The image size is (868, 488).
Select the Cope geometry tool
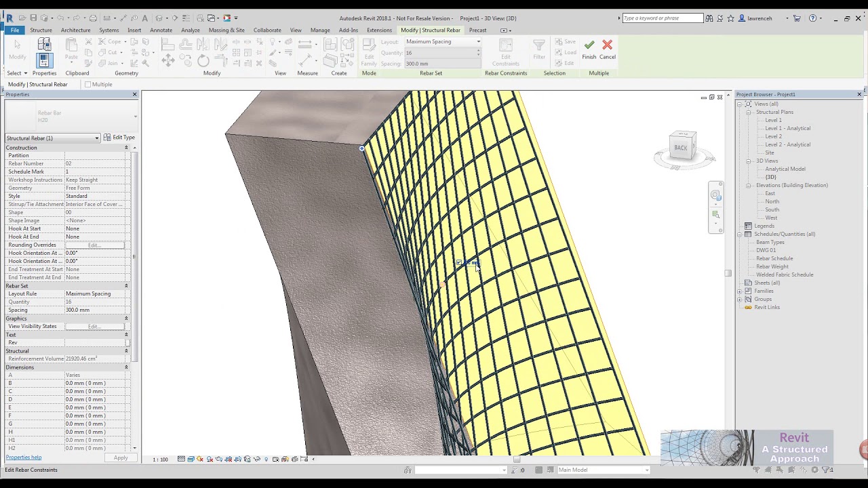click(108, 41)
